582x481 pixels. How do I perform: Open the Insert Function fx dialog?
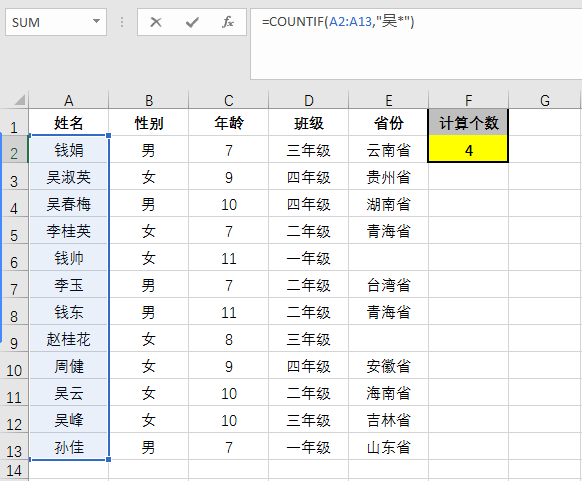[x=228, y=22]
